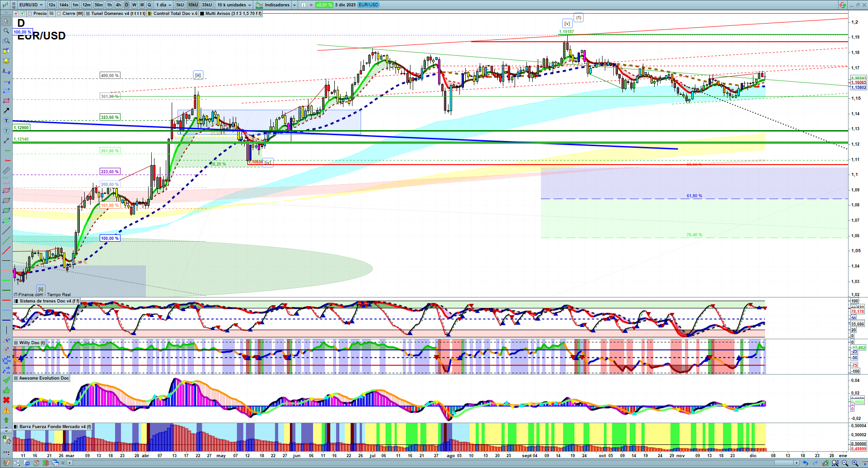Viewport: 868px width, 468px height.
Task: Click the chart info icon
Action: pos(304,5)
